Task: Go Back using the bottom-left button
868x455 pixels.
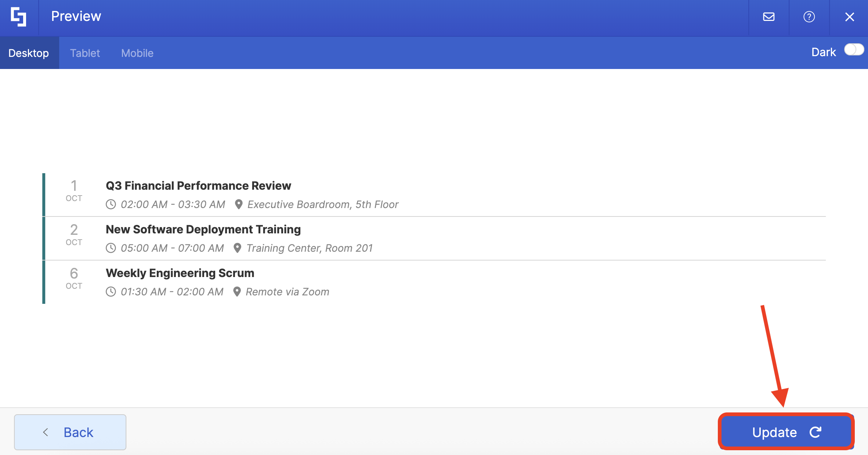Action: (70, 432)
